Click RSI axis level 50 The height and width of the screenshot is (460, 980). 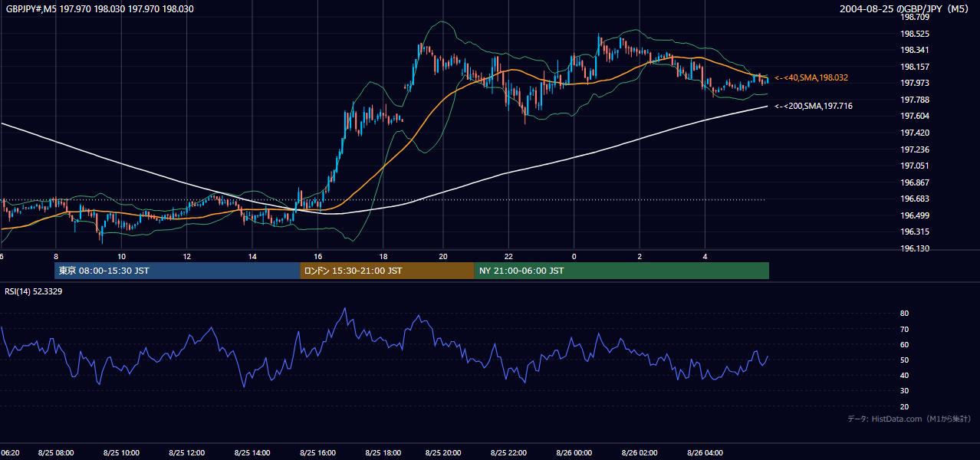(x=905, y=360)
